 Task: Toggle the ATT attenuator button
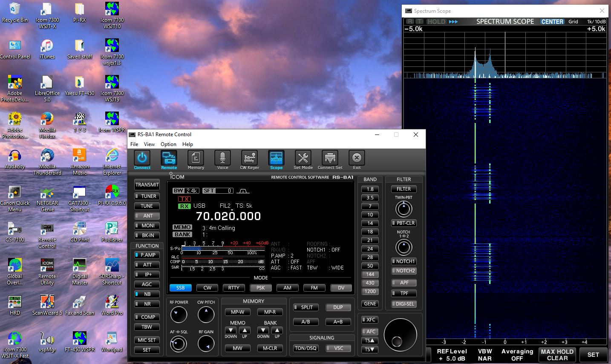click(x=147, y=265)
